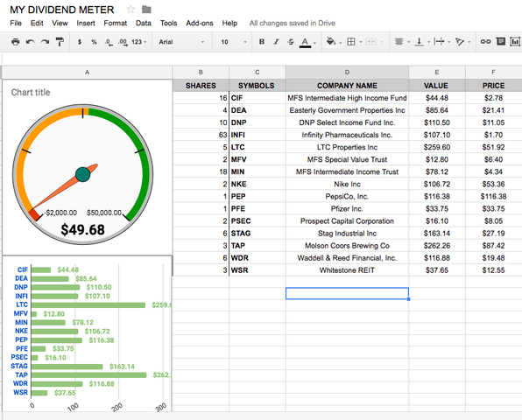Expand the fill color dropdown arrow
The image size is (522, 420).
340,43
